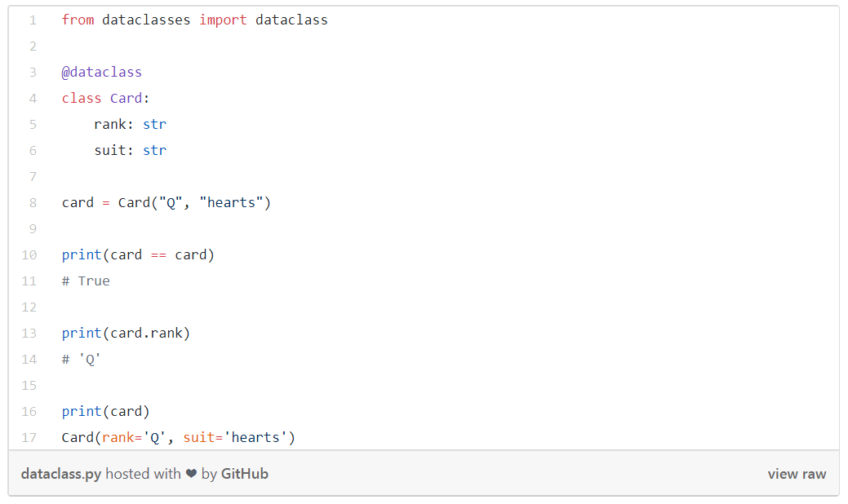Image resolution: width=848 pixels, height=504 pixels.
Task: Click the @dataclass decorator text
Action: point(102,73)
